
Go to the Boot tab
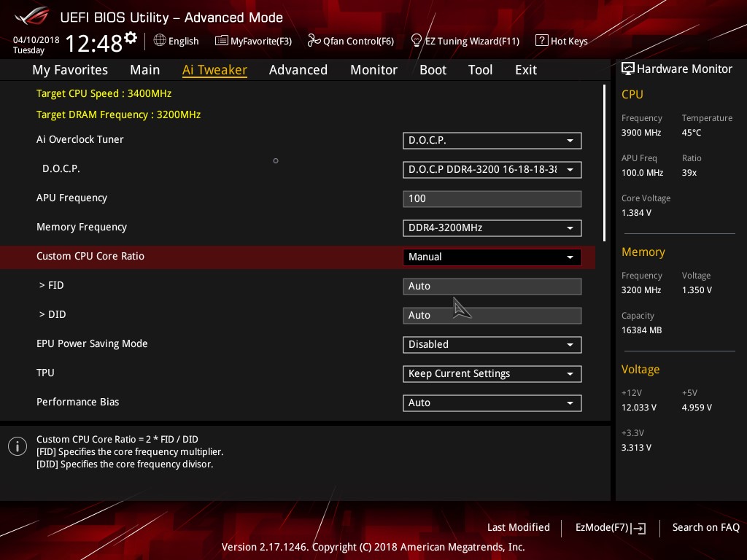pos(433,70)
